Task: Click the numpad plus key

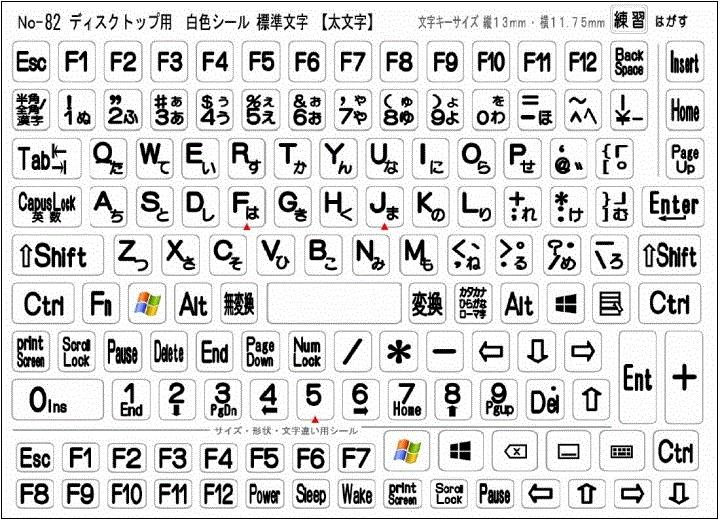Action: [x=684, y=377]
